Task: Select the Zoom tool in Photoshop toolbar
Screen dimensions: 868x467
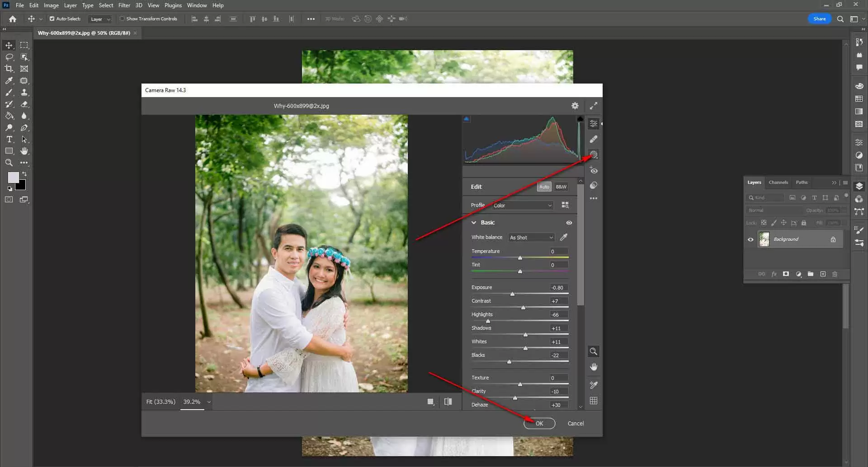Action: click(9, 163)
